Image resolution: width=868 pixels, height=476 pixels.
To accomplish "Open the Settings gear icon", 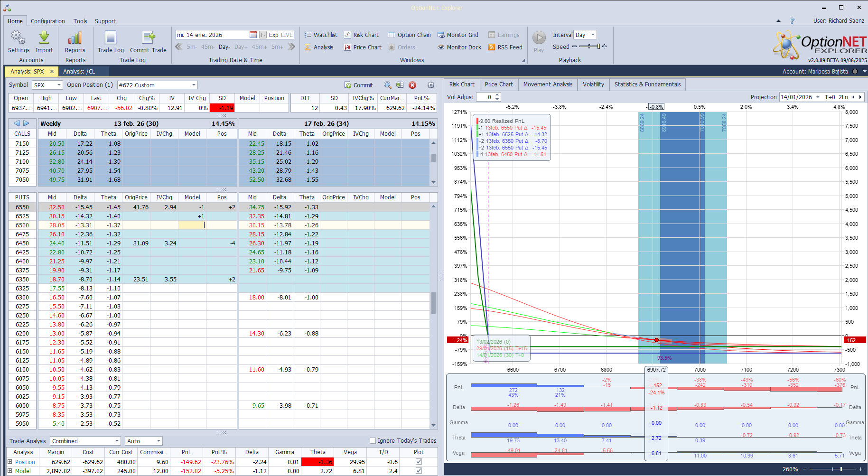I will click(x=19, y=38).
